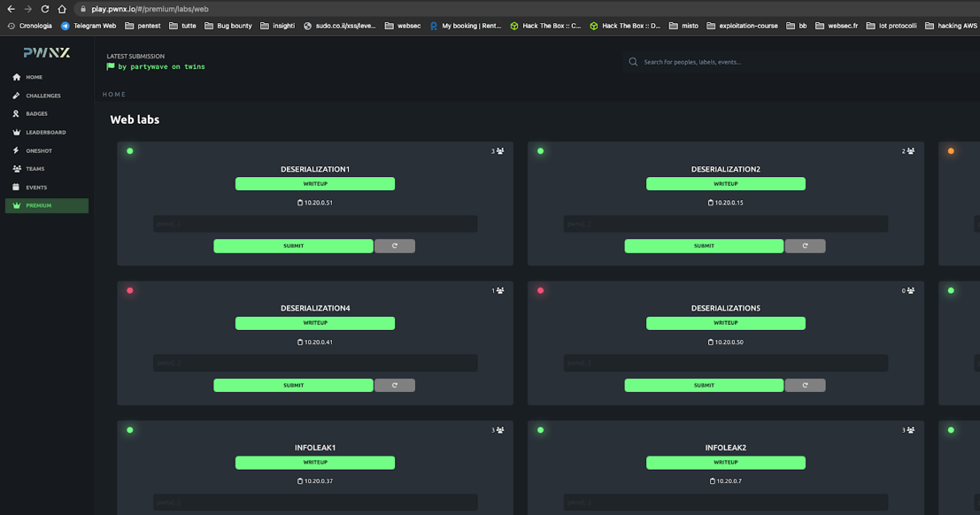Screen dimensions: 980x515
Task: Open WRITEUP for INFOLEAK2
Action: 725,462
